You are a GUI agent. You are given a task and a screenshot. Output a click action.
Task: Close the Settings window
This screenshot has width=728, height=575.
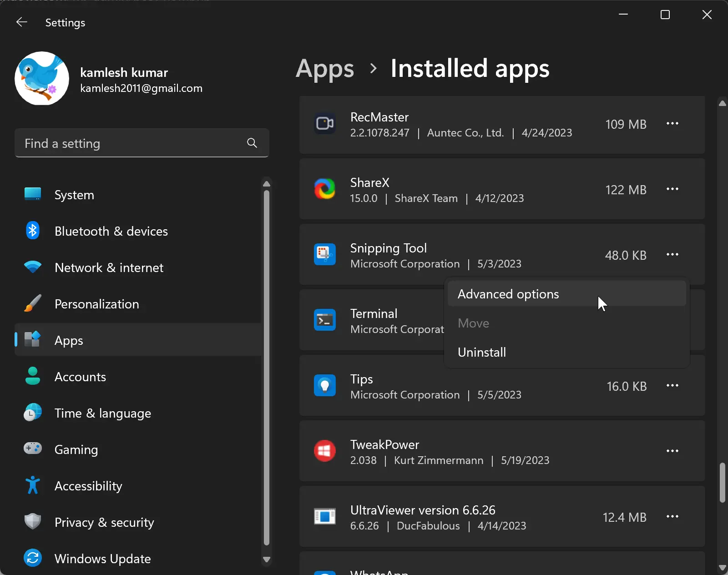[x=707, y=15]
